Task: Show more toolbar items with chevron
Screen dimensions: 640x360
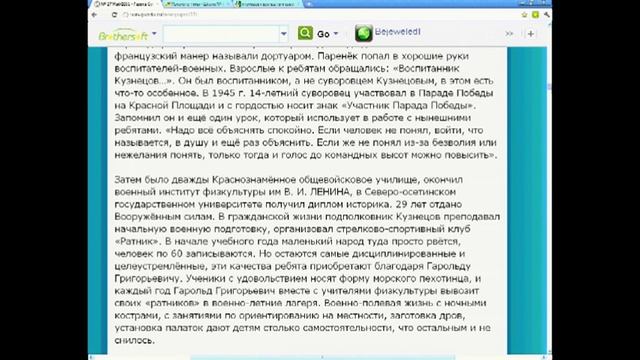Action: [x=509, y=34]
